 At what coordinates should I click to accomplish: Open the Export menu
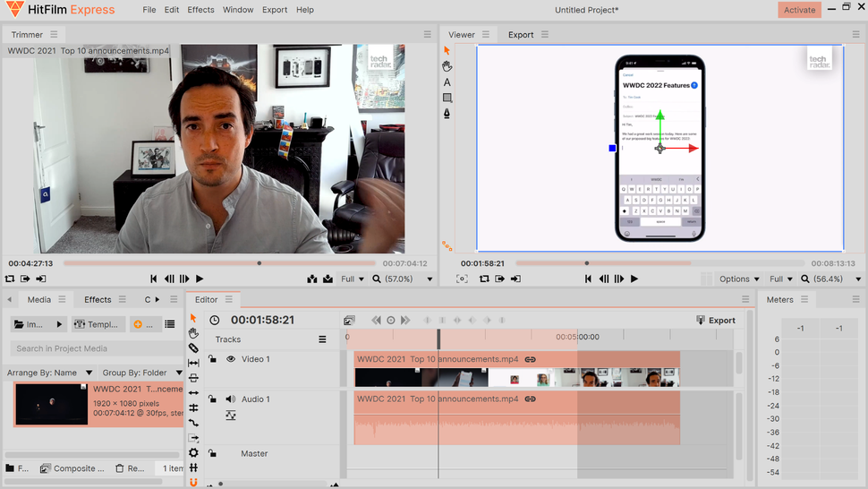pyautogui.click(x=275, y=10)
